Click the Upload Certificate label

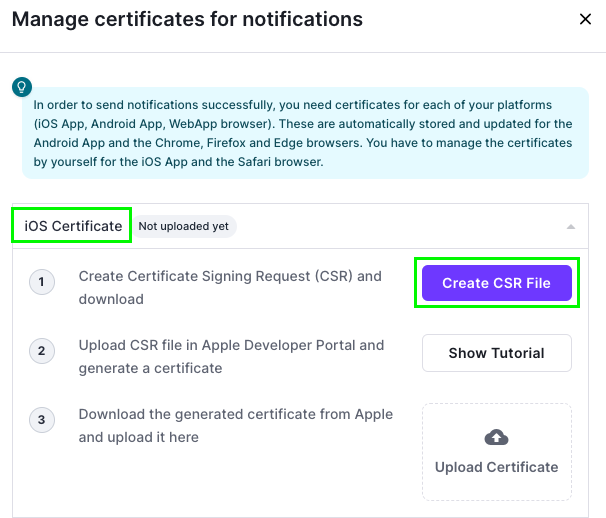tap(496, 467)
